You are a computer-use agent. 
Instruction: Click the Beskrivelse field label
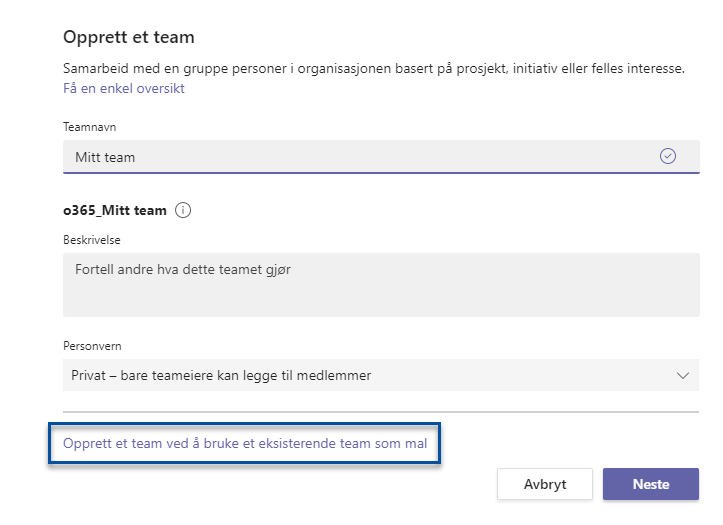tap(92, 240)
